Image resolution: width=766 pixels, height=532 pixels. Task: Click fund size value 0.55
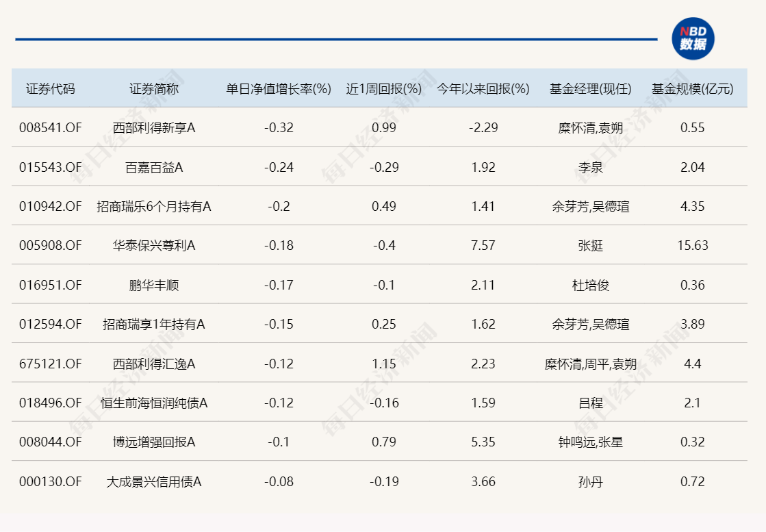(693, 128)
